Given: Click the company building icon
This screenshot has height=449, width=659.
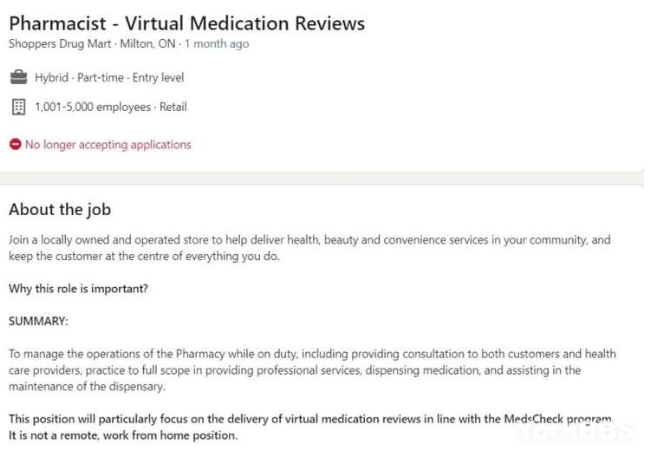Looking at the screenshot, I should click(18, 107).
